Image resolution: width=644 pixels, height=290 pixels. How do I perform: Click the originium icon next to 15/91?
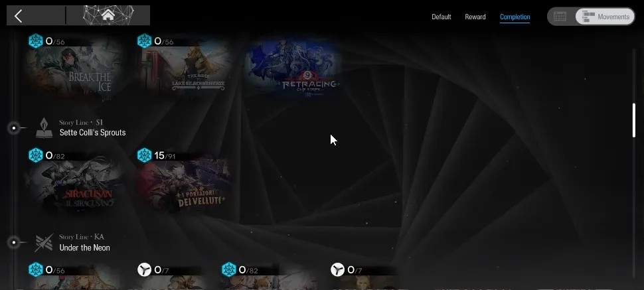click(144, 155)
